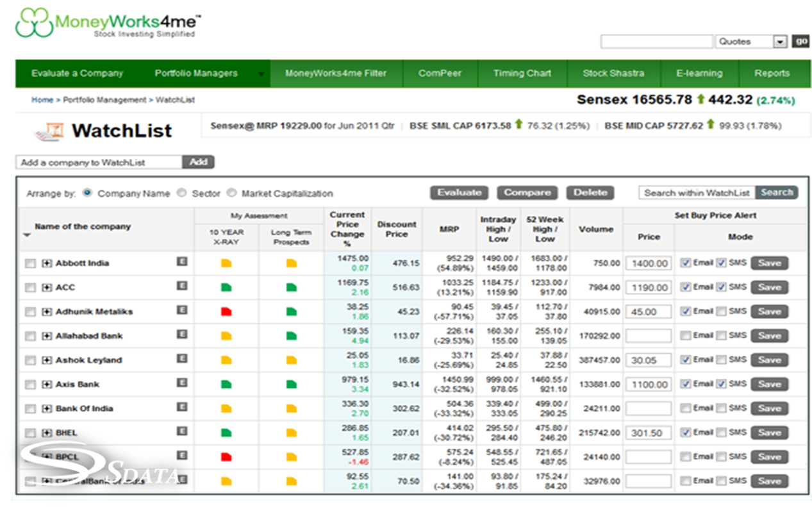812x507 pixels.
Task: Enable SMS alert for Adhunik Metaliks
Action: coord(721,312)
